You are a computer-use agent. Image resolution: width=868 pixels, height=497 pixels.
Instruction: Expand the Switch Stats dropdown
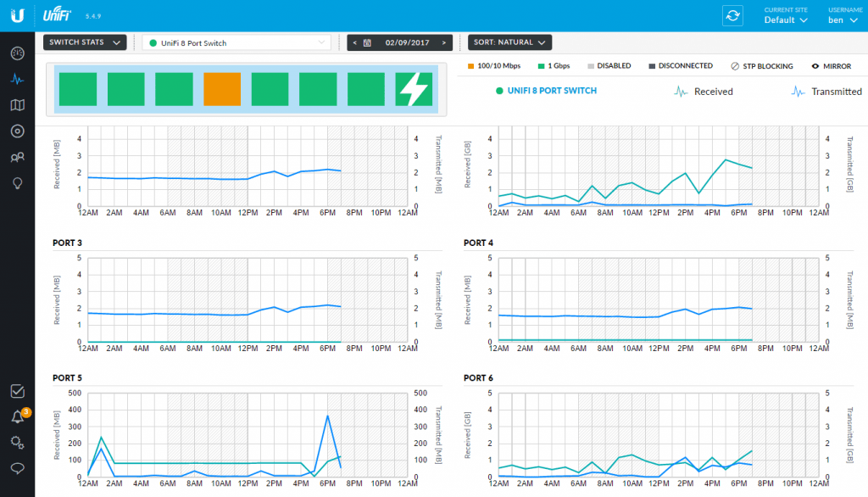(x=85, y=42)
